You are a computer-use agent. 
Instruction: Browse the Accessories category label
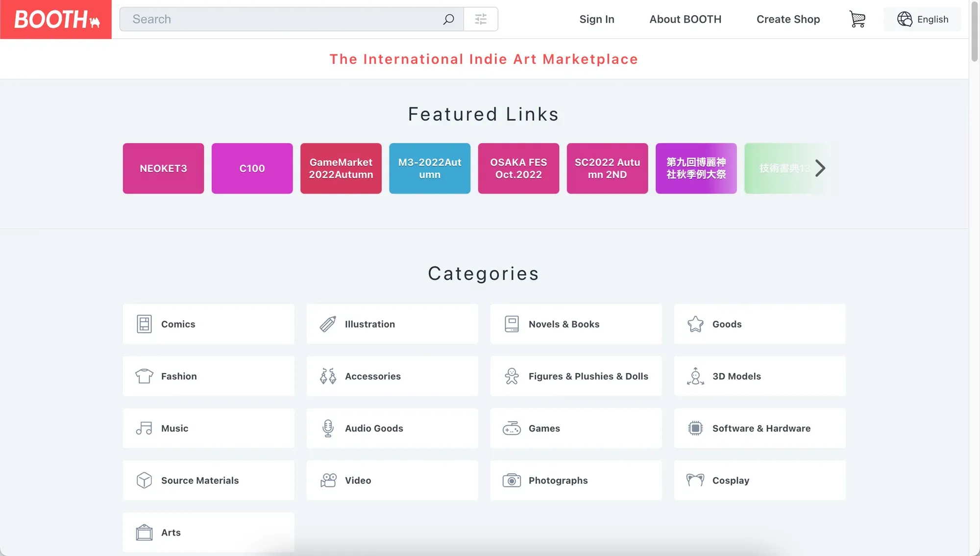[372, 376]
